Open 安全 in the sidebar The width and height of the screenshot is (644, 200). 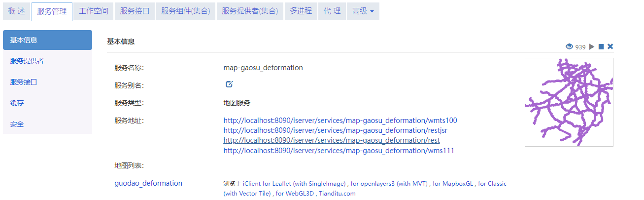click(47, 124)
